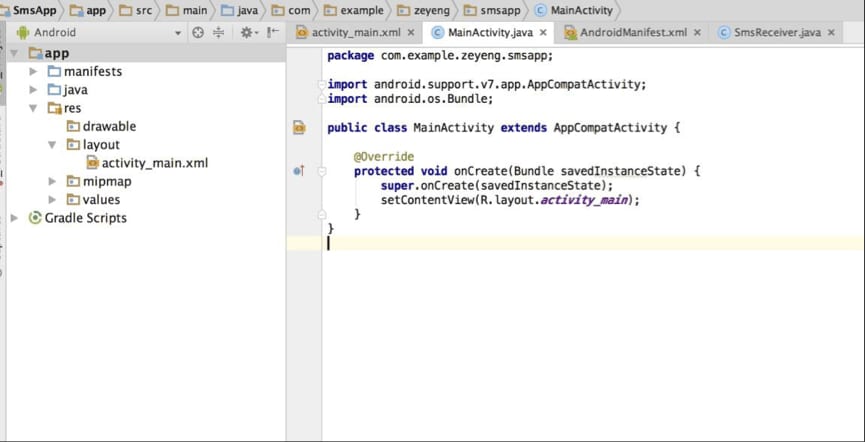865x442 pixels.
Task: Collapse the res folder arrow
Action: coord(34,108)
